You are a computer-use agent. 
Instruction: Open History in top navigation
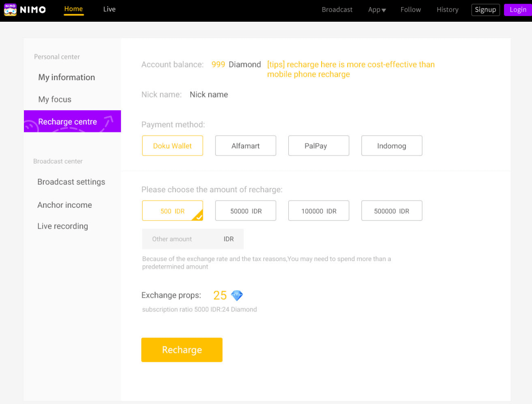point(447,10)
